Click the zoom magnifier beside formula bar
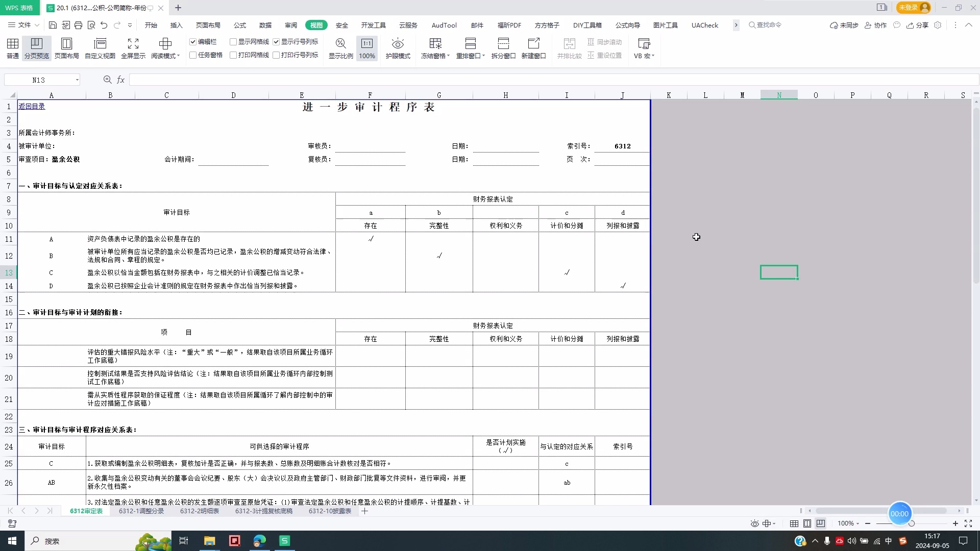The height and width of the screenshot is (551, 980). point(107,80)
